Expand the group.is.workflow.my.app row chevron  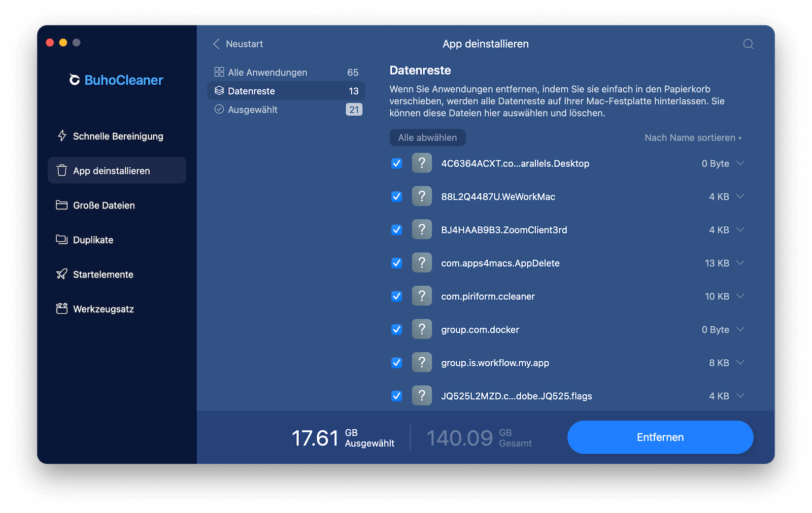pos(740,362)
